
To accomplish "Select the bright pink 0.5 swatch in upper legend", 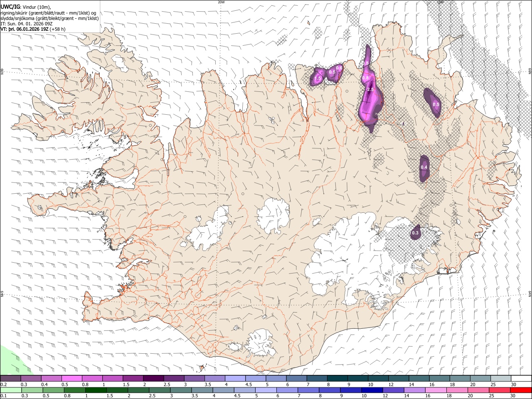I will 72,378.
